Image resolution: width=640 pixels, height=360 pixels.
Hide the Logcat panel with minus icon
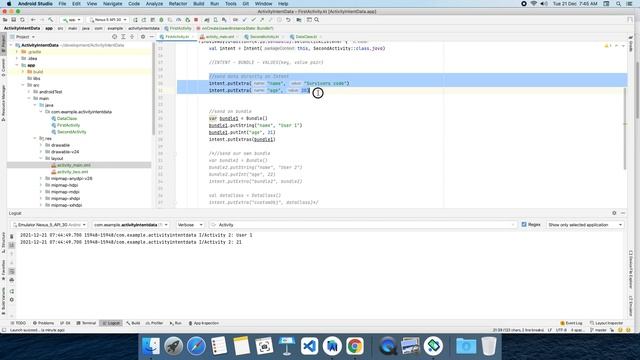623,213
